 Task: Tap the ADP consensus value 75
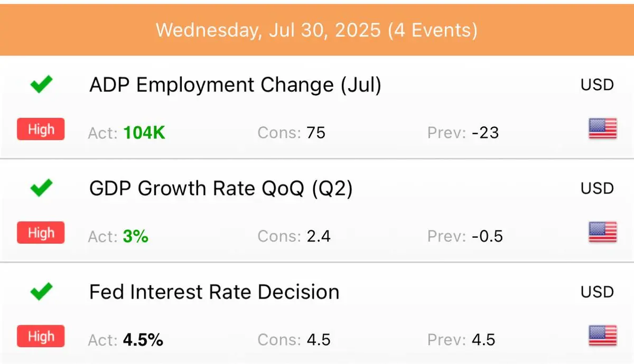(x=316, y=133)
